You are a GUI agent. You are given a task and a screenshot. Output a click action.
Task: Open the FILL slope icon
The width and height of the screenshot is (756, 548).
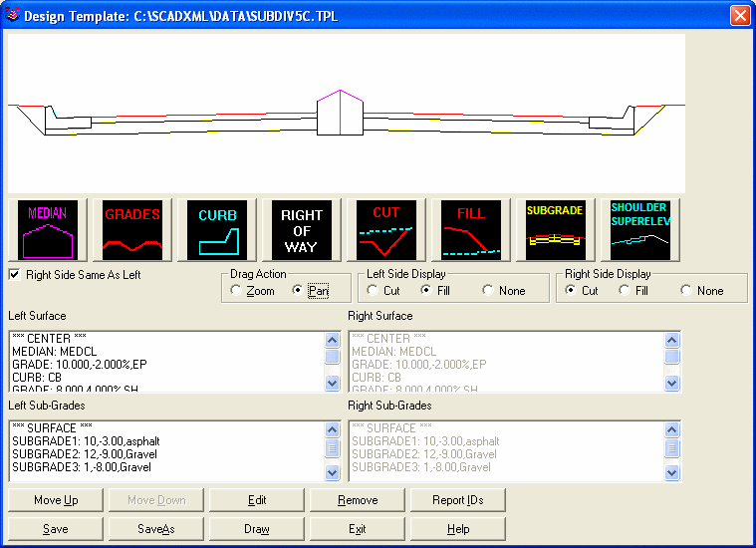[x=470, y=230]
